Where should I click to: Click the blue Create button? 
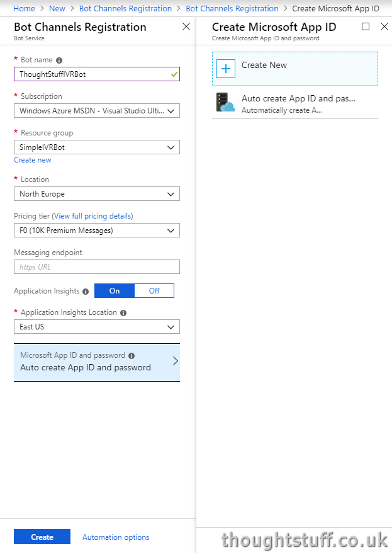42,537
